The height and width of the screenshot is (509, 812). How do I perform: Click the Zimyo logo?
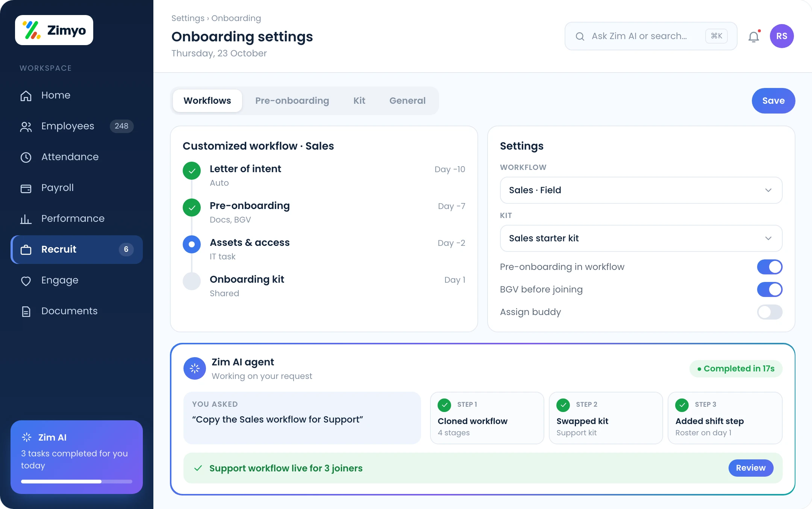[x=54, y=30]
